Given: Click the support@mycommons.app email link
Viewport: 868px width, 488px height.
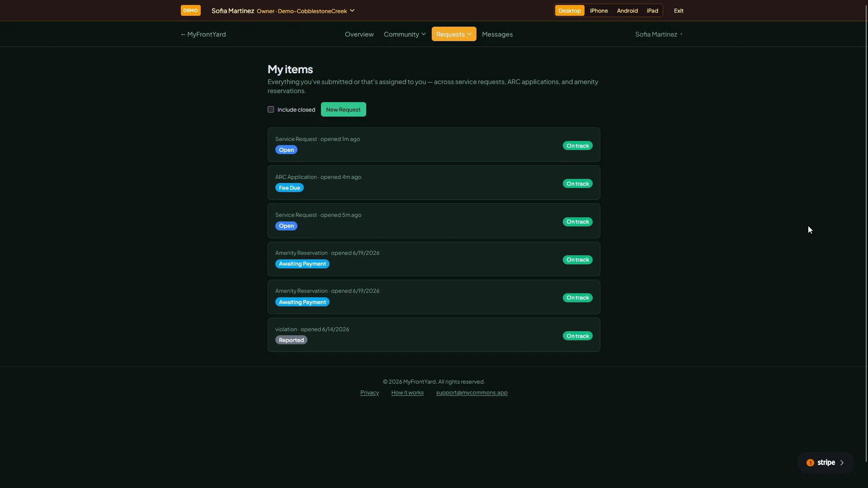Looking at the screenshot, I should 472,393.
